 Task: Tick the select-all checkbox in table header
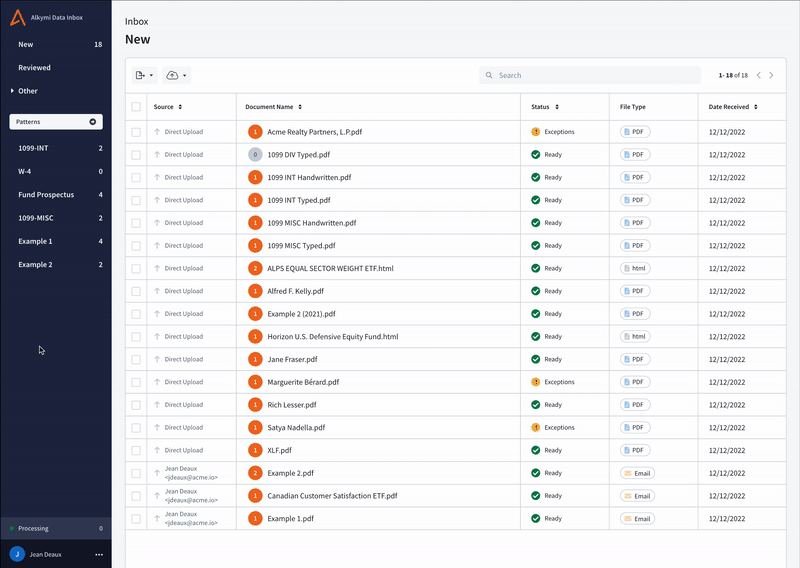(x=136, y=106)
